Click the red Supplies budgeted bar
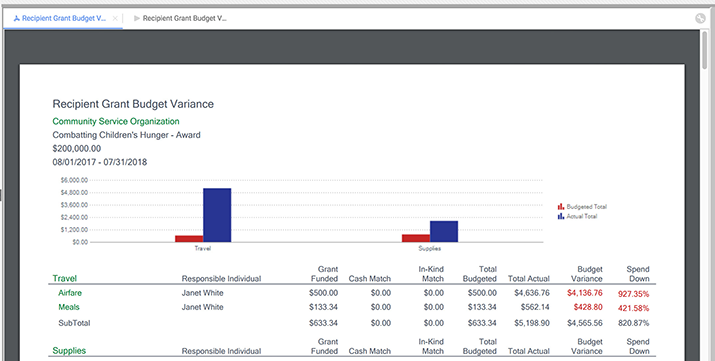The width and height of the screenshot is (715, 361). click(416, 238)
